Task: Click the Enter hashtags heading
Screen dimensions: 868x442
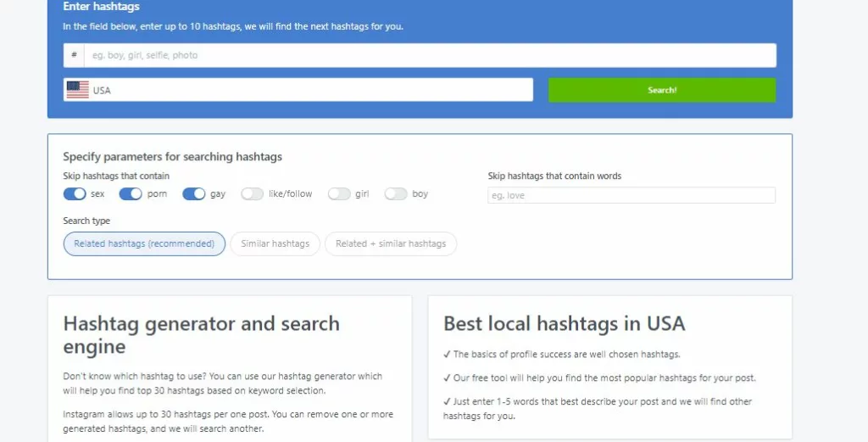Action: [102, 7]
